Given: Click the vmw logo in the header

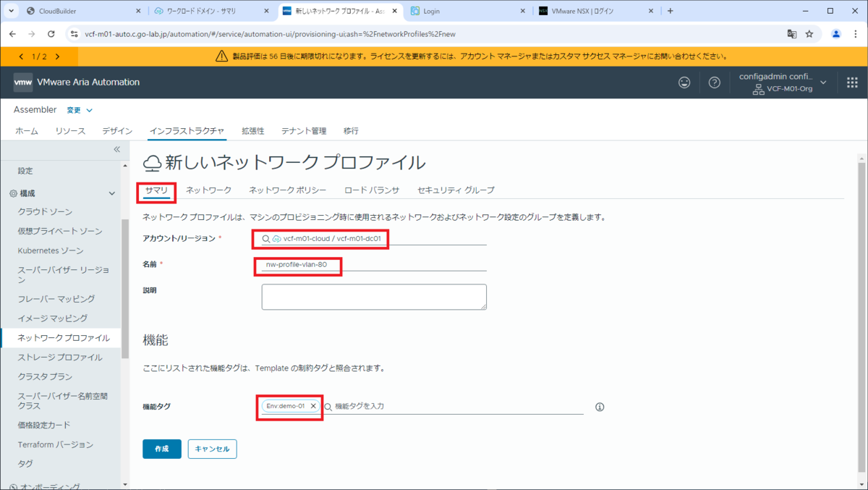Looking at the screenshot, I should (22, 83).
